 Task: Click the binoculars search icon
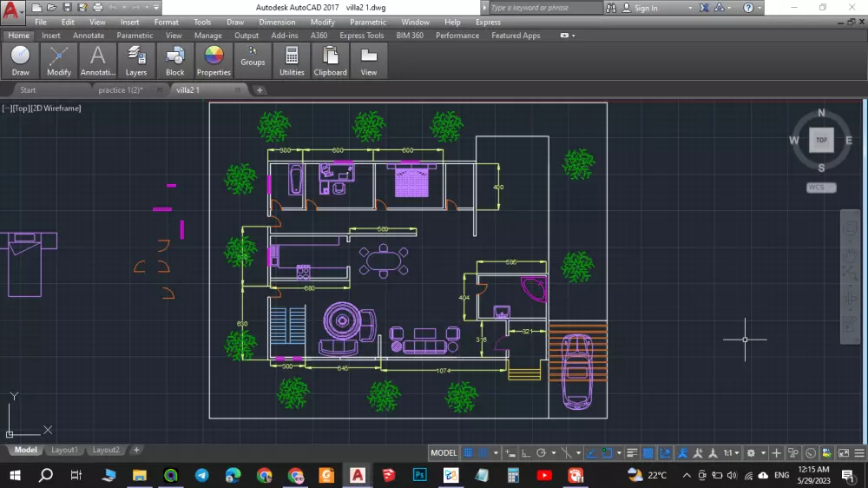coord(610,8)
